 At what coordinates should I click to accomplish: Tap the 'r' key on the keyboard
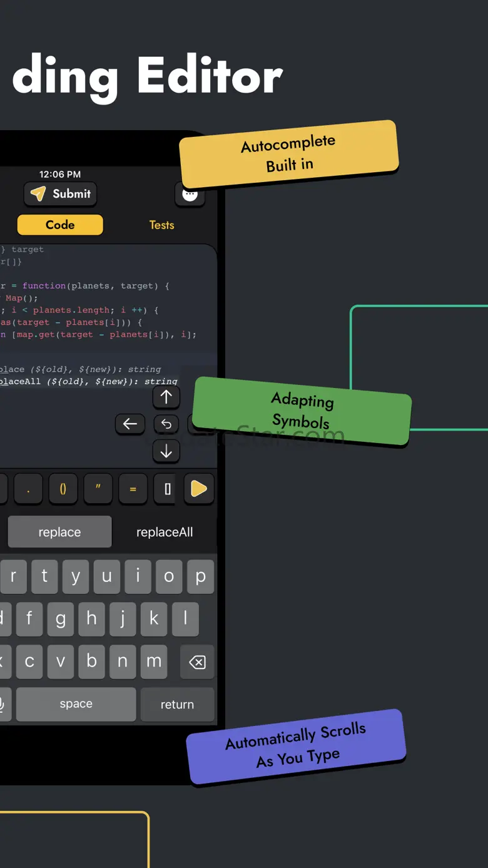click(x=13, y=576)
